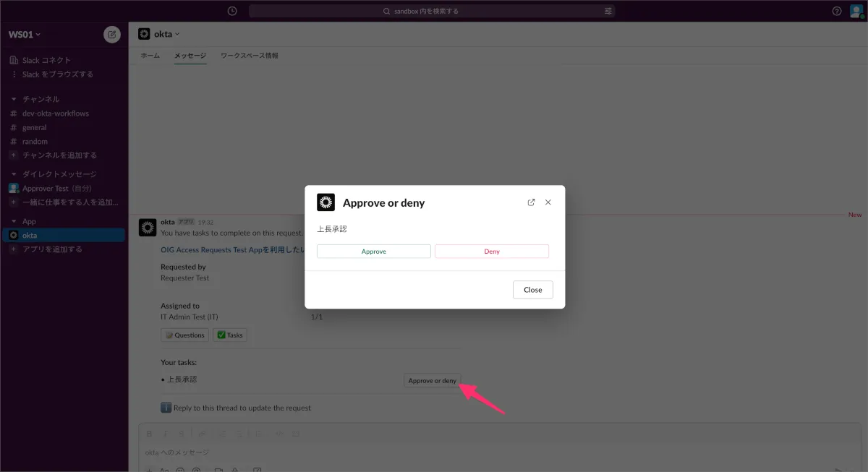
Task: Toggle bold formatting in composer
Action: pos(149,434)
